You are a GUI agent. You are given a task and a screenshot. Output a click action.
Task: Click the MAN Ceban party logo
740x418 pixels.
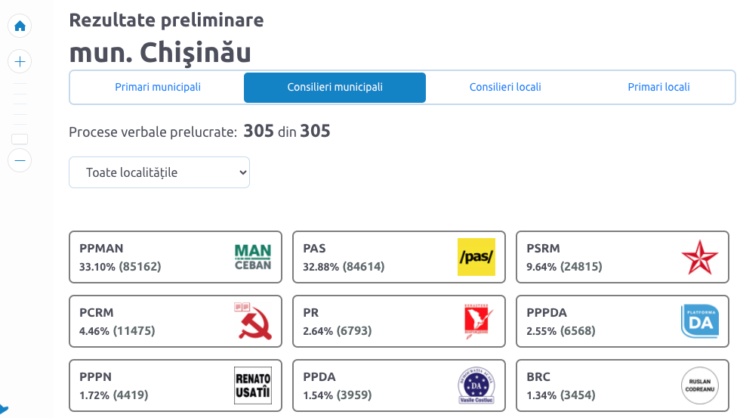(x=252, y=257)
